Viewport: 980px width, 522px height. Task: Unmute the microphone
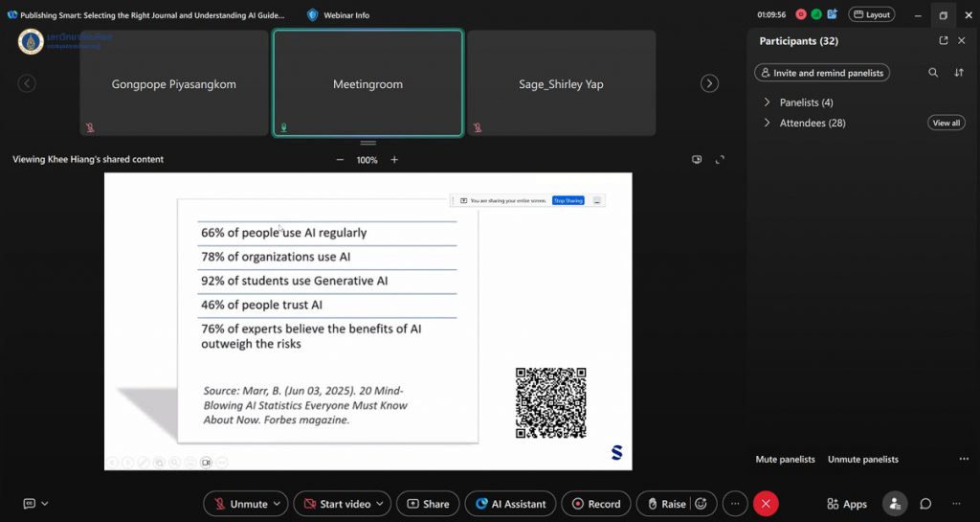click(240, 504)
